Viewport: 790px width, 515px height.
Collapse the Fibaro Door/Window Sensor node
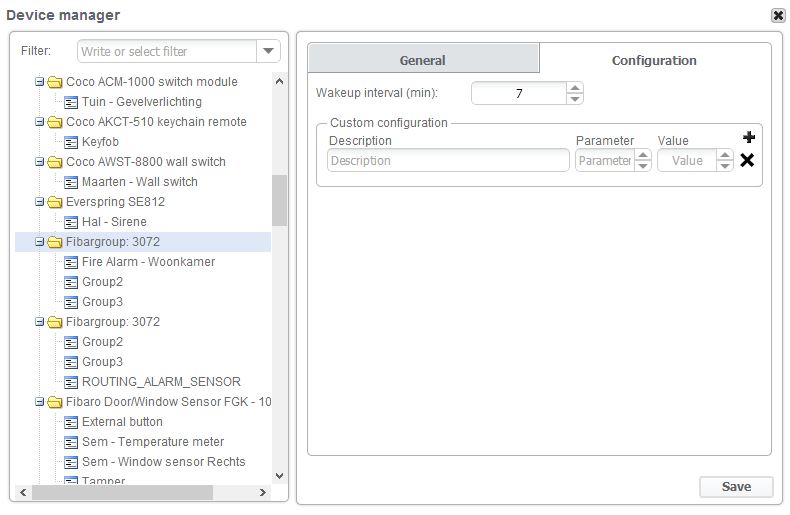point(39,402)
